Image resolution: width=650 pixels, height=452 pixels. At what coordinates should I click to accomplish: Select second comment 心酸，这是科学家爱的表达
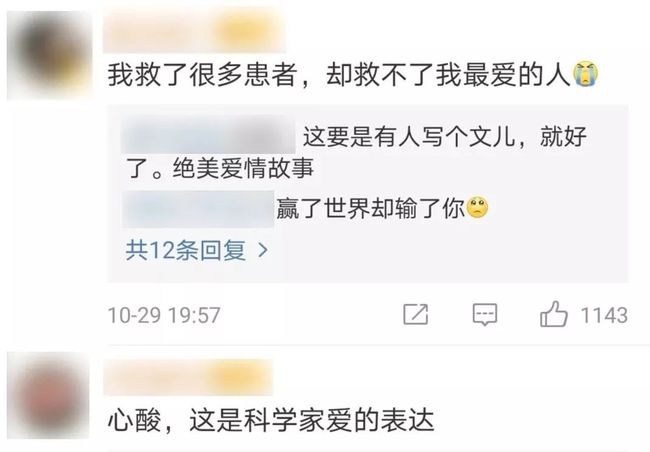[x=271, y=420]
